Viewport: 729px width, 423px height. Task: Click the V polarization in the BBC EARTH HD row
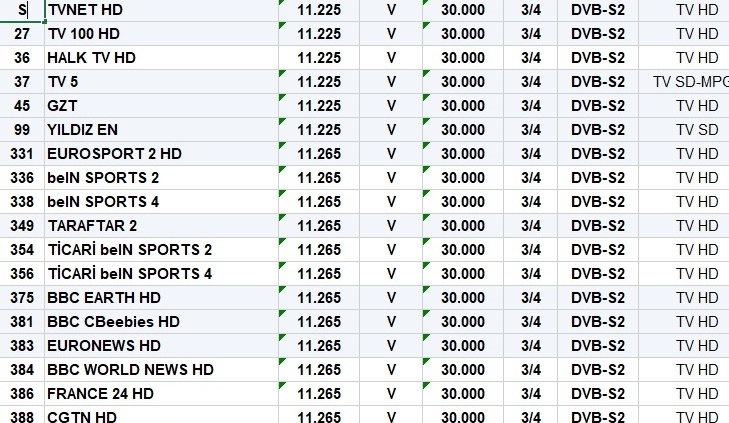tap(391, 298)
